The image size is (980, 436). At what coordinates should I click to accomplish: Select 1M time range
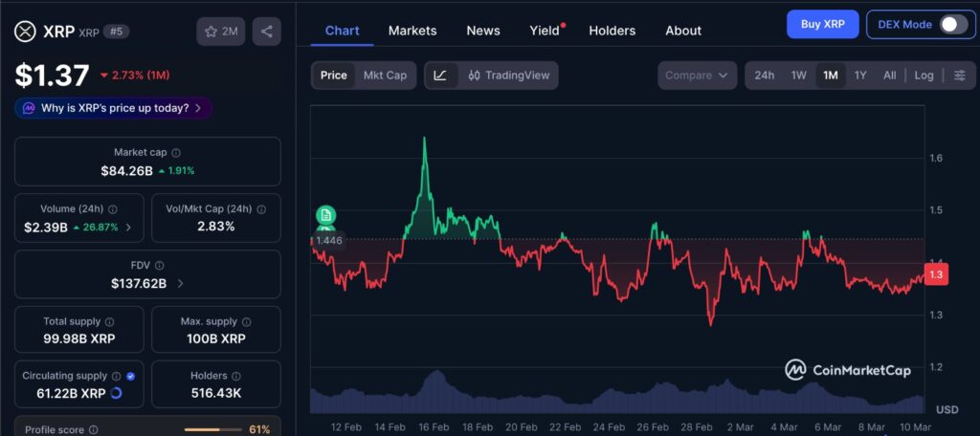point(831,76)
